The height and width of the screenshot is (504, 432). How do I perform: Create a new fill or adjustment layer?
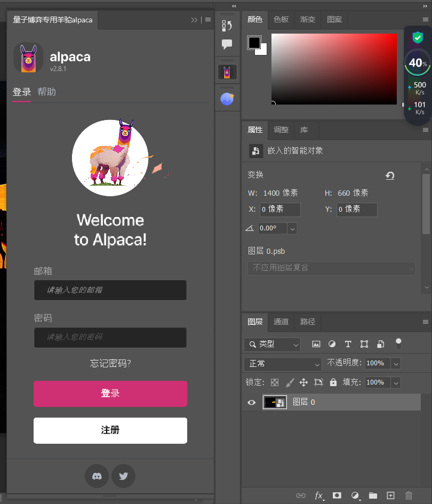point(355,495)
